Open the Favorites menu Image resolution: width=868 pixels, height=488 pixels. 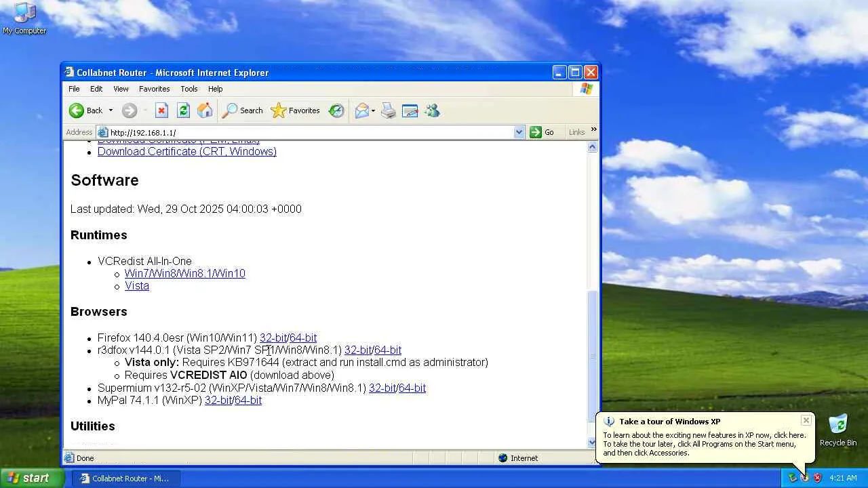(x=155, y=89)
